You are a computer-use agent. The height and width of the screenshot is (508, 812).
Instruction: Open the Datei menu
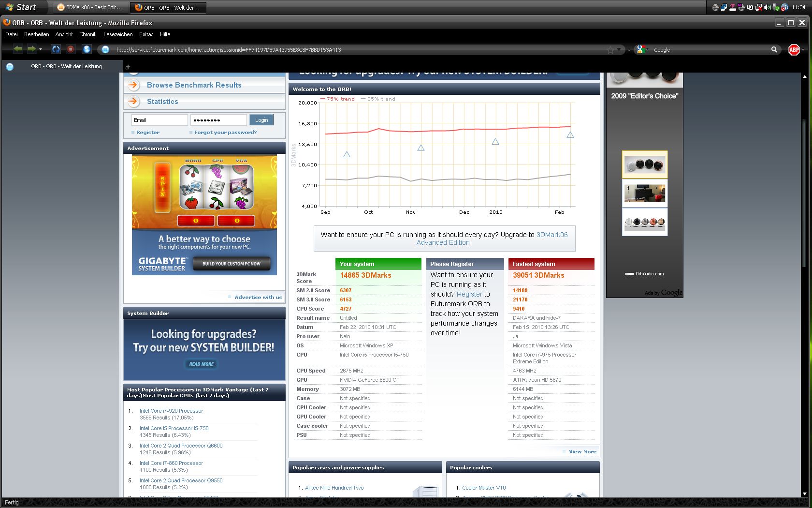[12, 34]
